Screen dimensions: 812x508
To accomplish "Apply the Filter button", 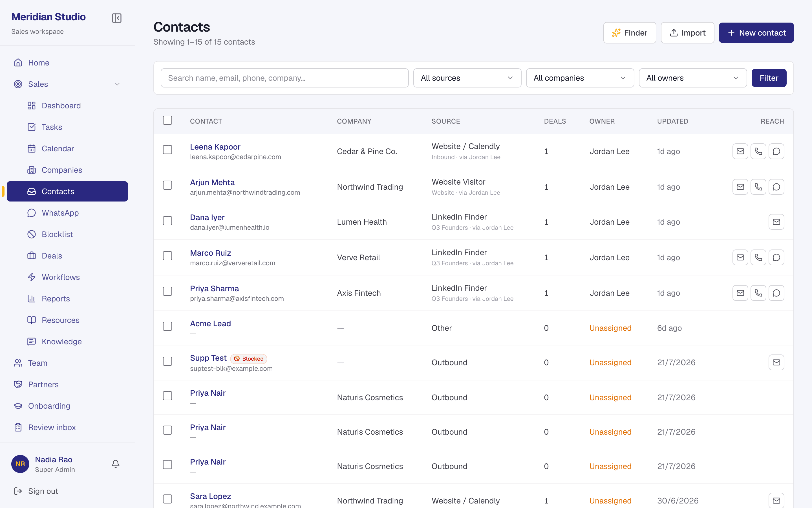I will 769,78.
